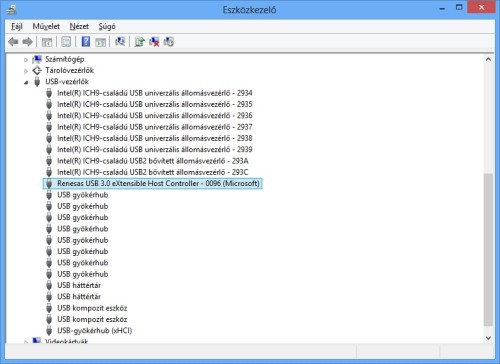Image resolution: width=500 pixels, height=364 pixels.
Task: Toggle the action pane toolbar icon
Action: point(100,42)
